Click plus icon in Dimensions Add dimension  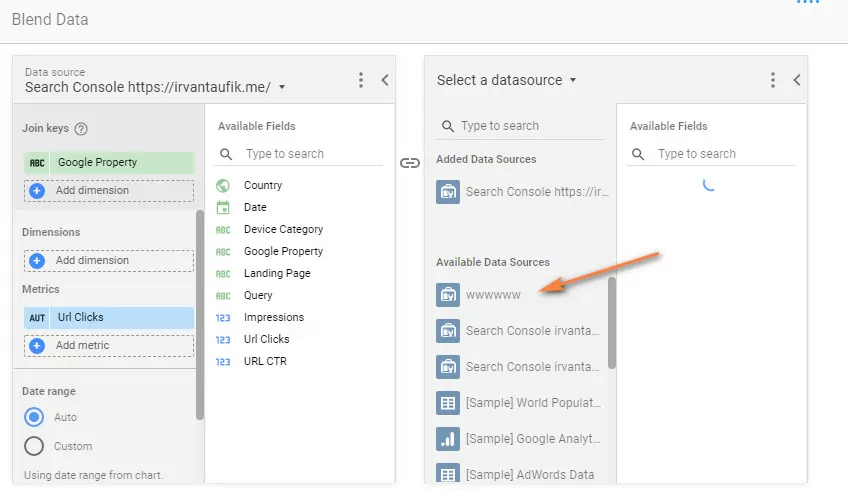click(37, 260)
